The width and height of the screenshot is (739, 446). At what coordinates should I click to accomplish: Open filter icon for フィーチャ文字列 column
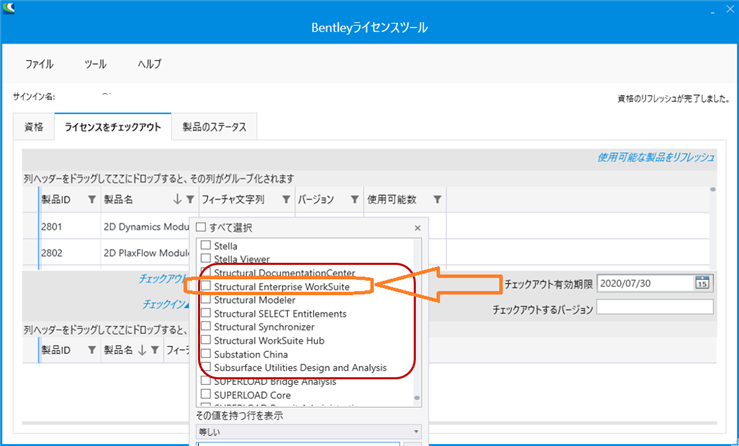pos(286,200)
